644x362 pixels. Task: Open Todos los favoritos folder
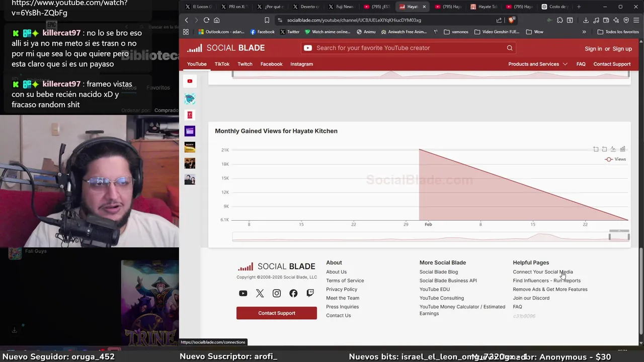tap(618, 32)
